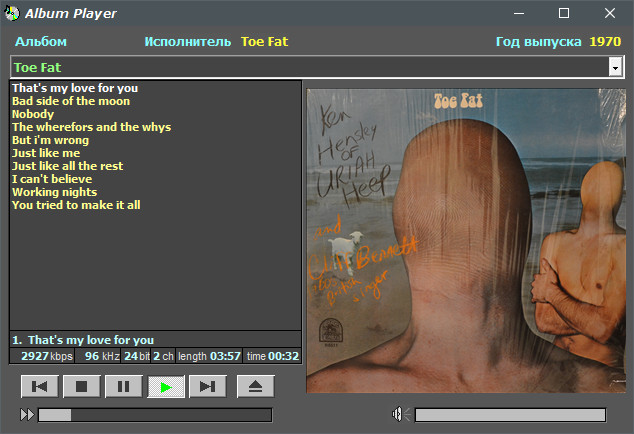The image size is (634, 434).
Task: Select track "Just like all the rest"
Action: point(67,165)
